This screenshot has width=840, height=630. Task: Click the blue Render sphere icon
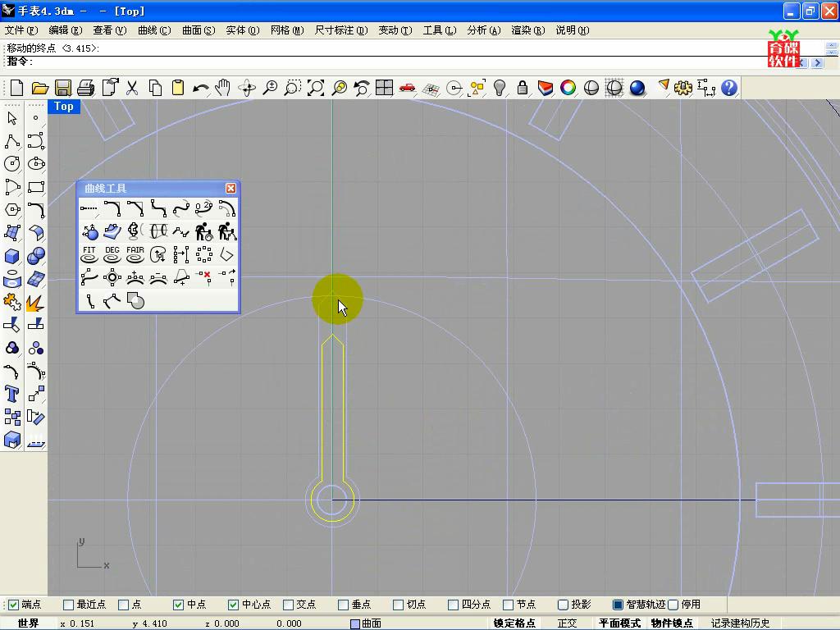tap(637, 87)
